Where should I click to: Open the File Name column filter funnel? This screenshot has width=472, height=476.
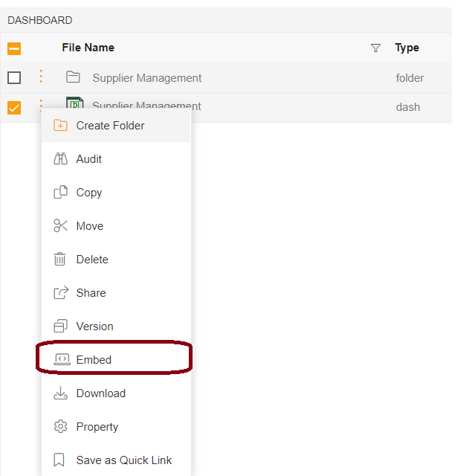(375, 48)
